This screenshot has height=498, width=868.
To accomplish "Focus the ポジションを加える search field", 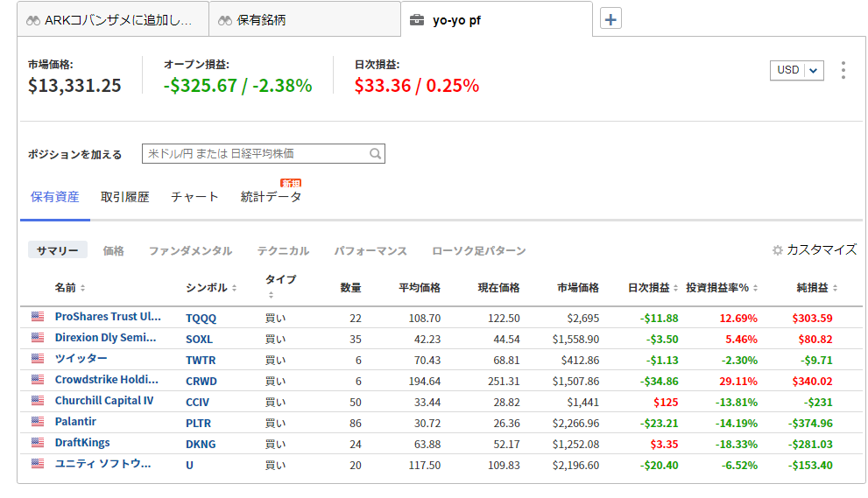I will click(264, 154).
